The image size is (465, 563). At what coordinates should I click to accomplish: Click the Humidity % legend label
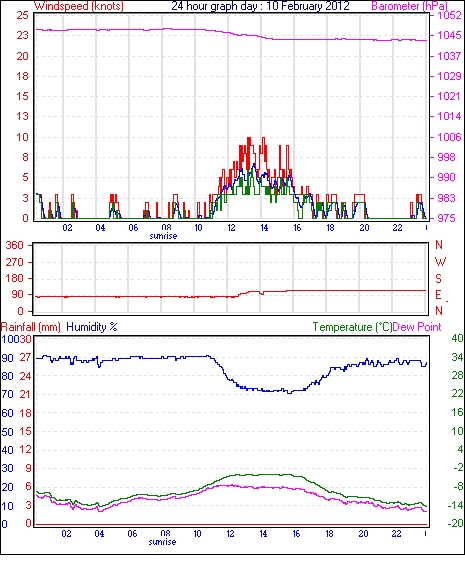point(92,327)
